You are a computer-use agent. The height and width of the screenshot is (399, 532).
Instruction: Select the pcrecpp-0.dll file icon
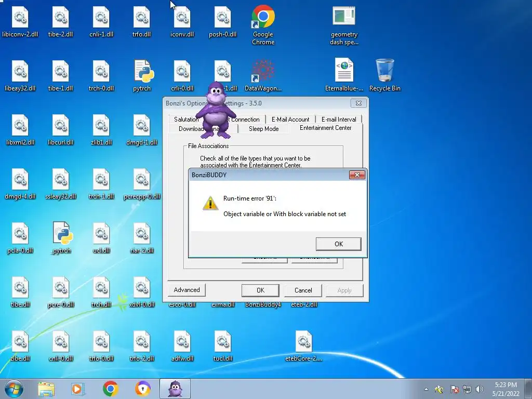142,183
